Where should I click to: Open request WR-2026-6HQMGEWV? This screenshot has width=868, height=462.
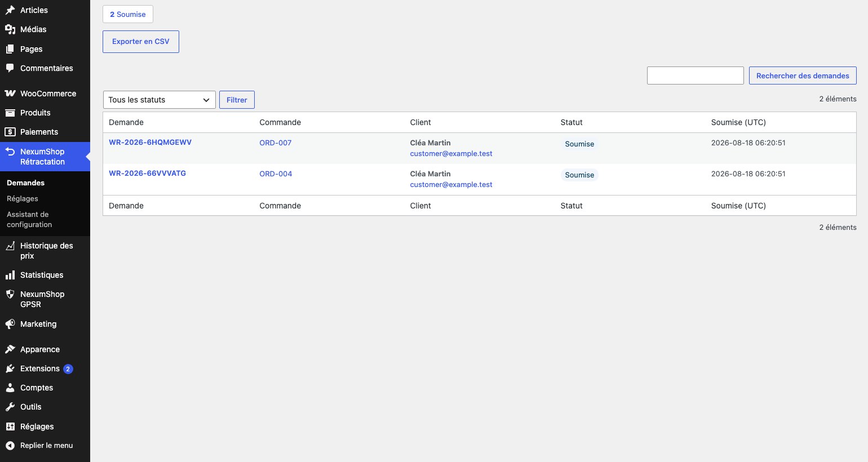[150, 143]
